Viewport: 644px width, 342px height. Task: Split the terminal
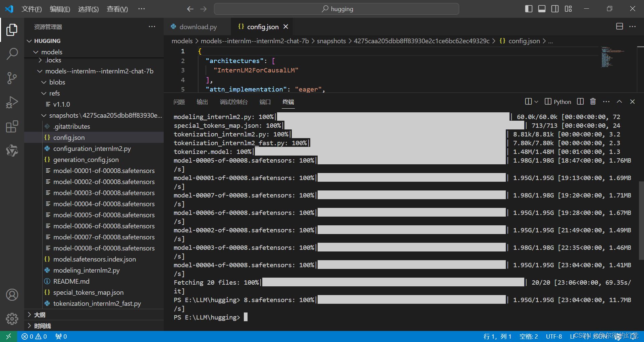tap(580, 102)
